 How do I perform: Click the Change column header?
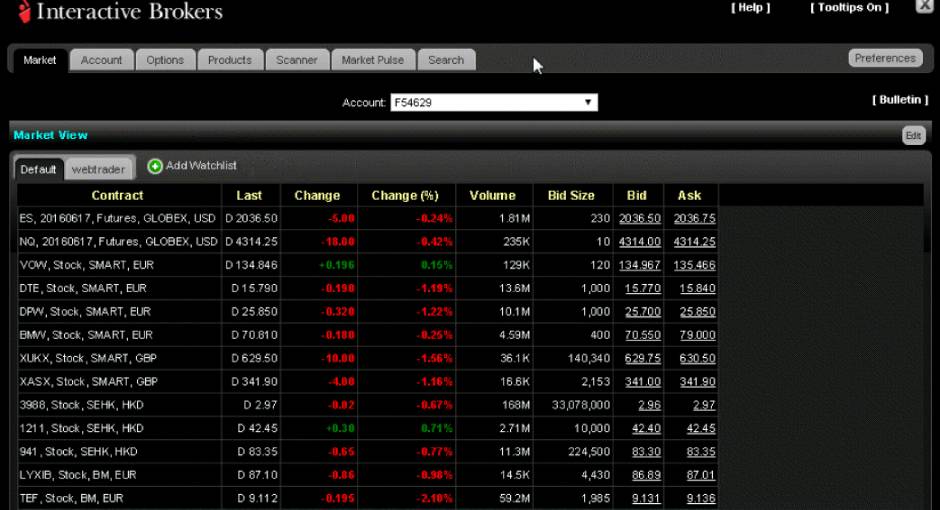click(x=317, y=195)
